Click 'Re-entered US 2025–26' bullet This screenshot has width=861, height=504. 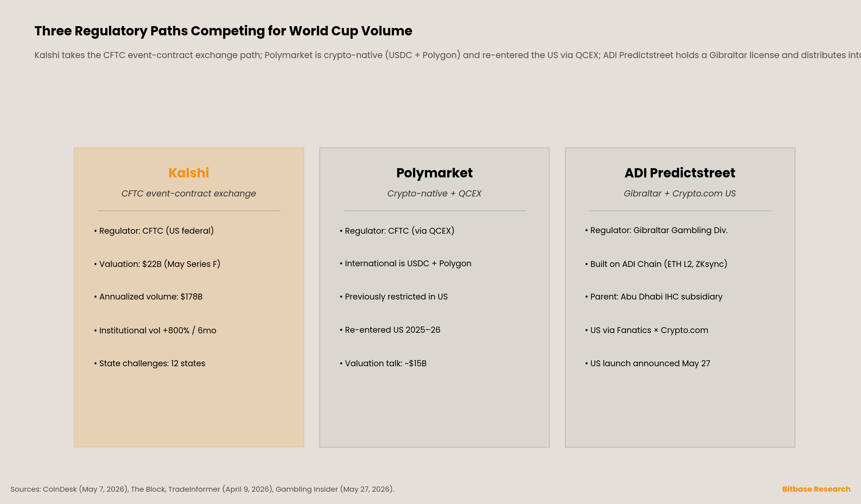coord(390,330)
